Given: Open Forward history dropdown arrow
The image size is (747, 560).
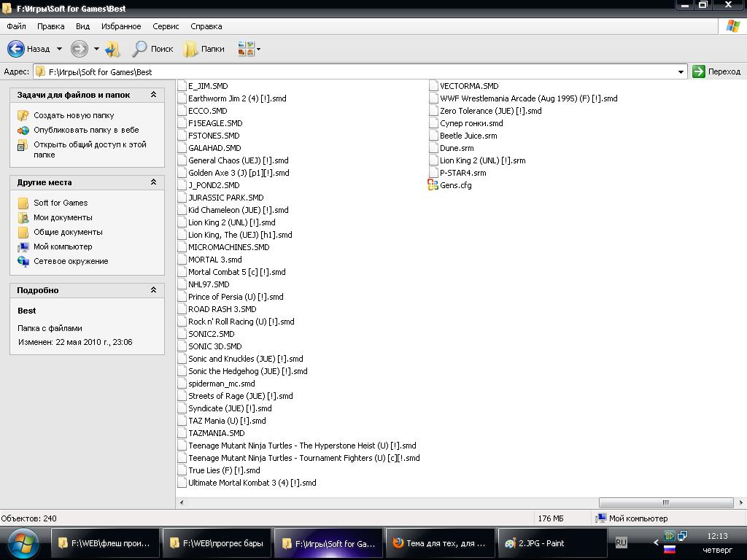Looking at the screenshot, I should pos(96,49).
